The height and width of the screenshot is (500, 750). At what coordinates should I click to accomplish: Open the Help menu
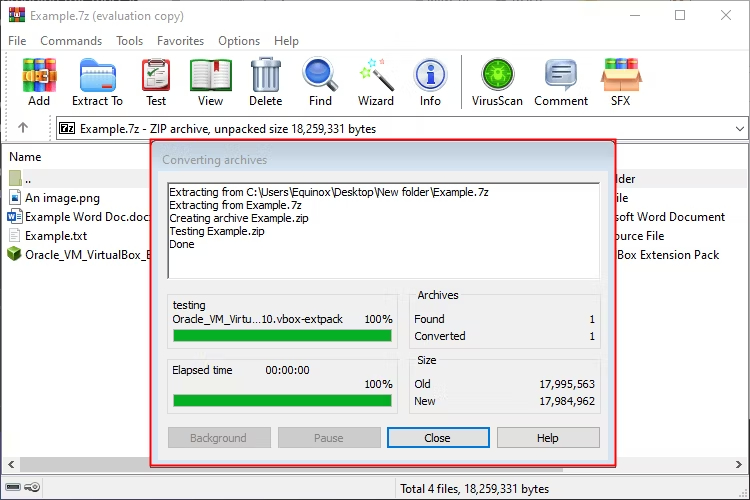(287, 41)
